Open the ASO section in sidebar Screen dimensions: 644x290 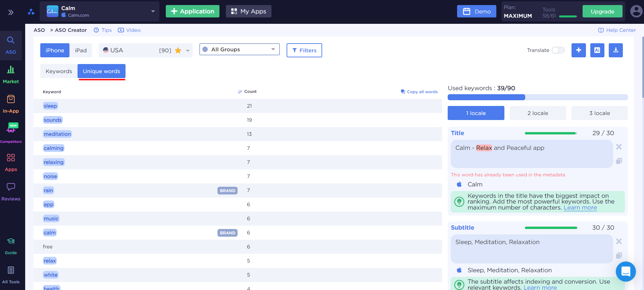point(11,45)
